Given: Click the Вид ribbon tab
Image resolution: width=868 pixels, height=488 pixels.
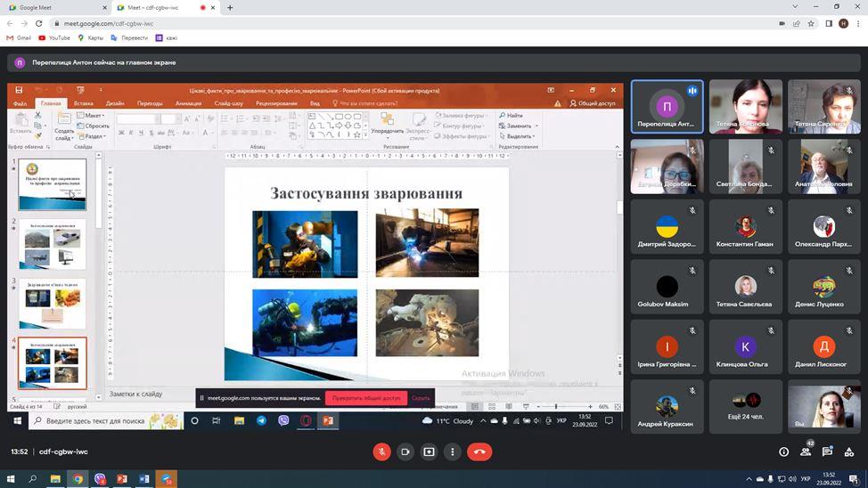Looking at the screenshot, I should tap(315, 103).
